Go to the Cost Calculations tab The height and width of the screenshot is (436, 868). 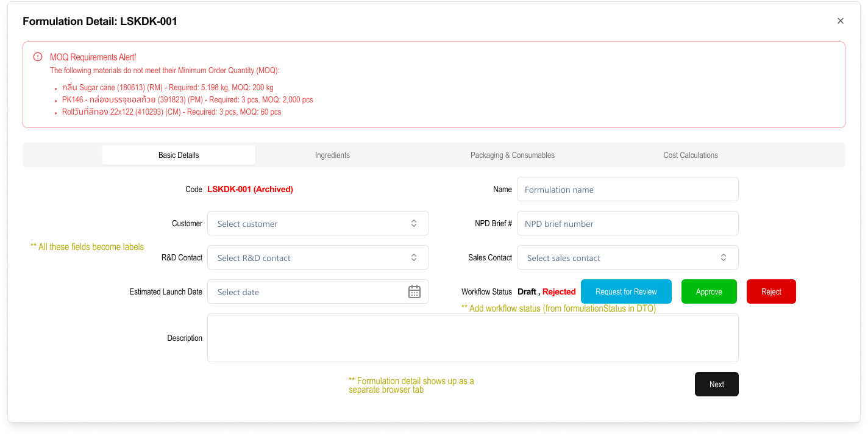point(691,155)
